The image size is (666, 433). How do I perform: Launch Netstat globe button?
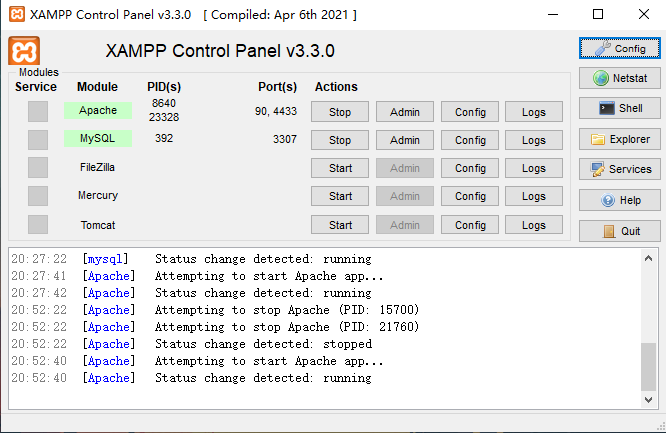620,78
